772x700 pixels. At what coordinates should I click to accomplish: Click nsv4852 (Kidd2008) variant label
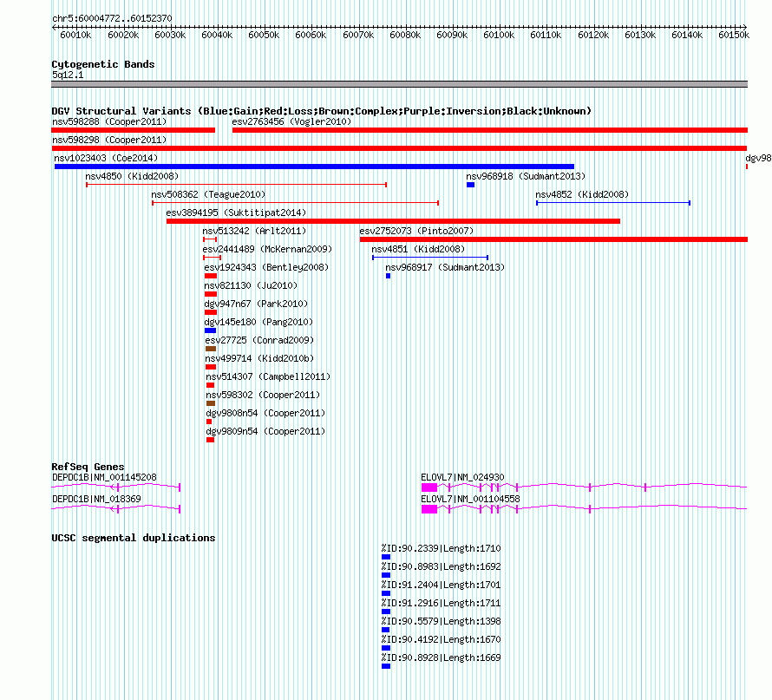coord(582,194)
